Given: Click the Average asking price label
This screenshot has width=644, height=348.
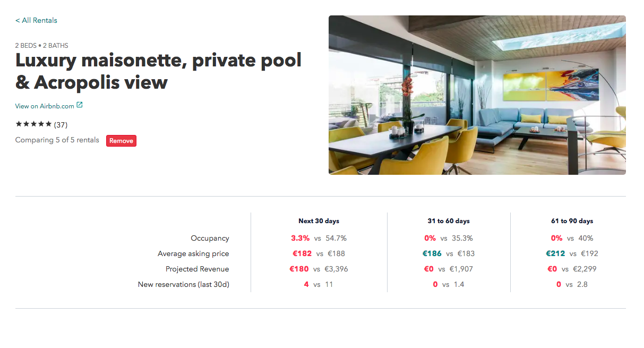Looking at the screenshot, I should tap(193, 253).
